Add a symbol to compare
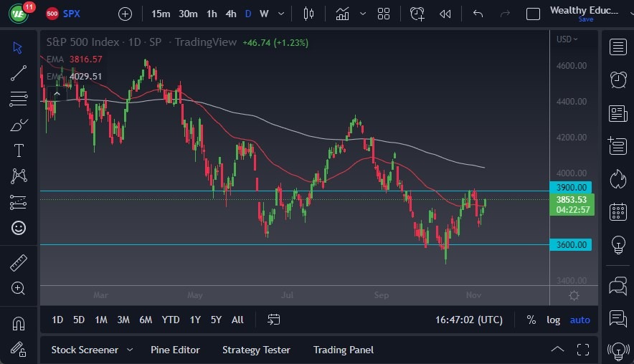This screenshot has width=634, height=364. click(125, 14)
